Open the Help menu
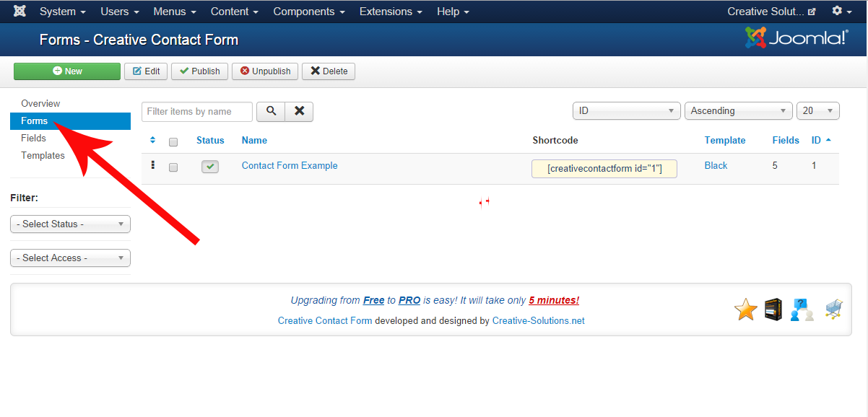 453,12
